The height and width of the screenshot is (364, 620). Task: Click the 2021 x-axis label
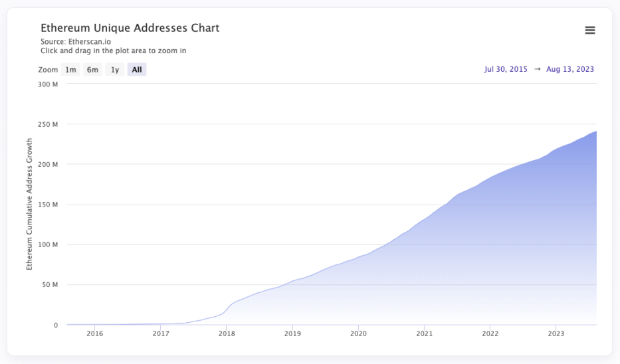point(425,334)
